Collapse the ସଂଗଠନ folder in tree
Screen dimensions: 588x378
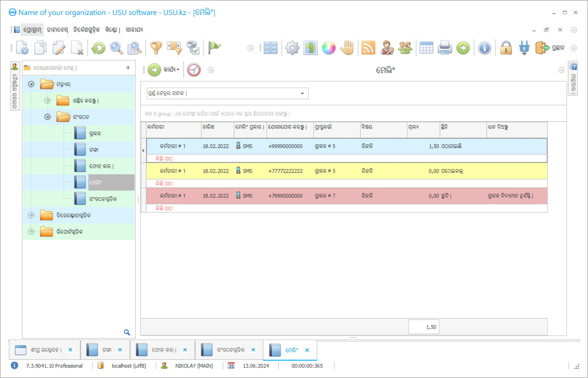(x=48, y=117)
